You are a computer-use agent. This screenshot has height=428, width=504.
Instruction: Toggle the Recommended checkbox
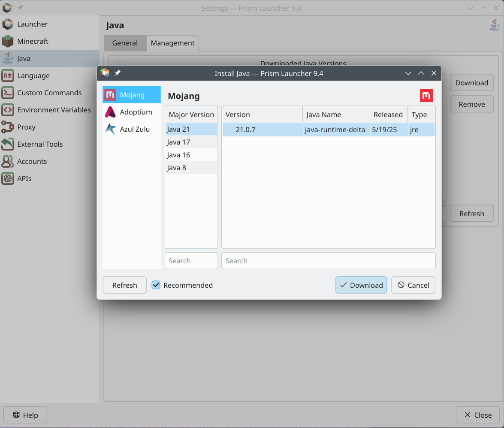[156, 285]
